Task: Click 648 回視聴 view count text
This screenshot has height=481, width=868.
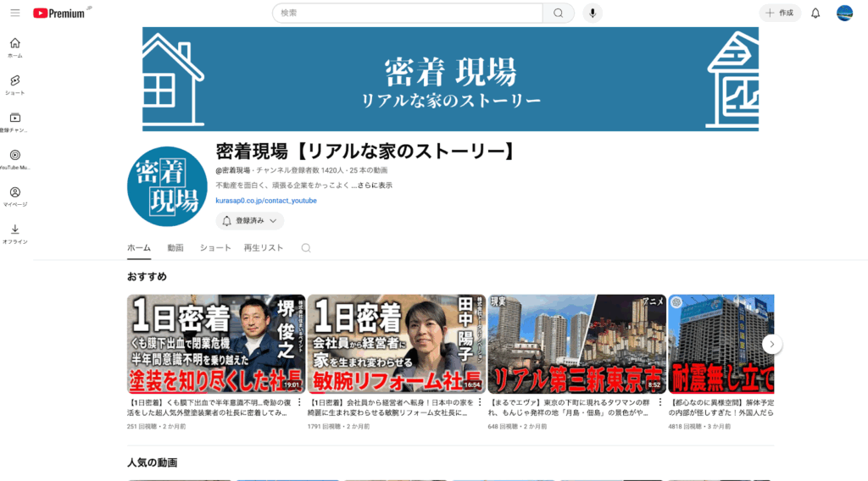Action: pyautogui.click(x=503, y=427)
